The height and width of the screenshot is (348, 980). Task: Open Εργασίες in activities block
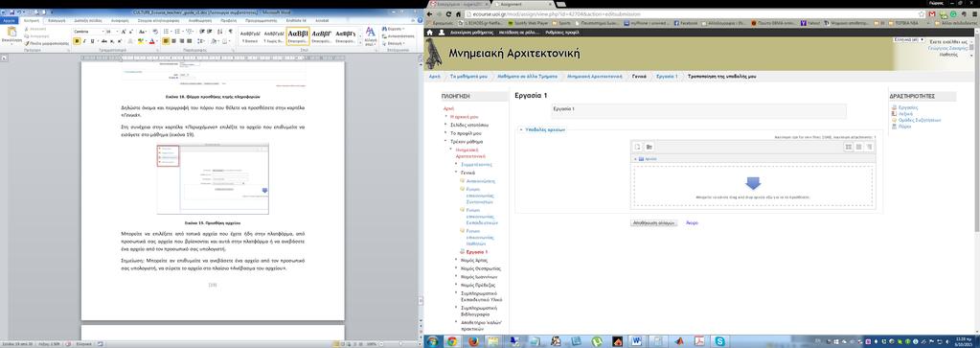[x=907, y=107]
